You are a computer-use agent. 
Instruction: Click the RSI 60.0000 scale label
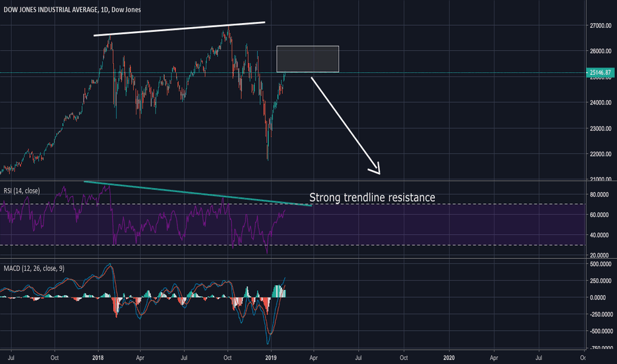[599, 215]
